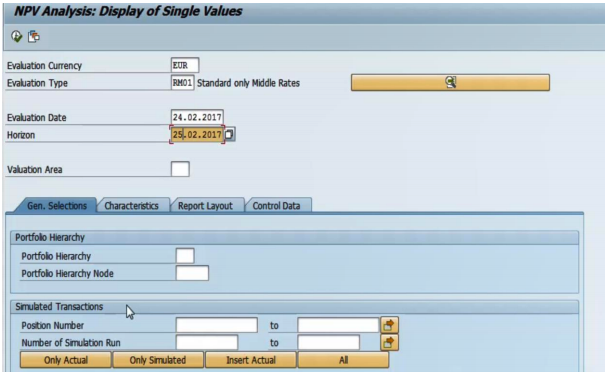The height and width of the screenshot is (372, 608).
Task: Focus the Number of Simulation Run from field
Action: (207, 343)
